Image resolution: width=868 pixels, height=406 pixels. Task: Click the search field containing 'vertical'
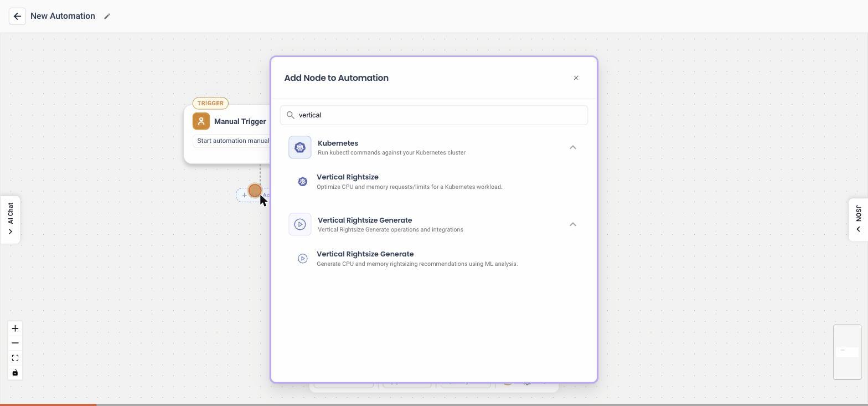coord(434,115)
